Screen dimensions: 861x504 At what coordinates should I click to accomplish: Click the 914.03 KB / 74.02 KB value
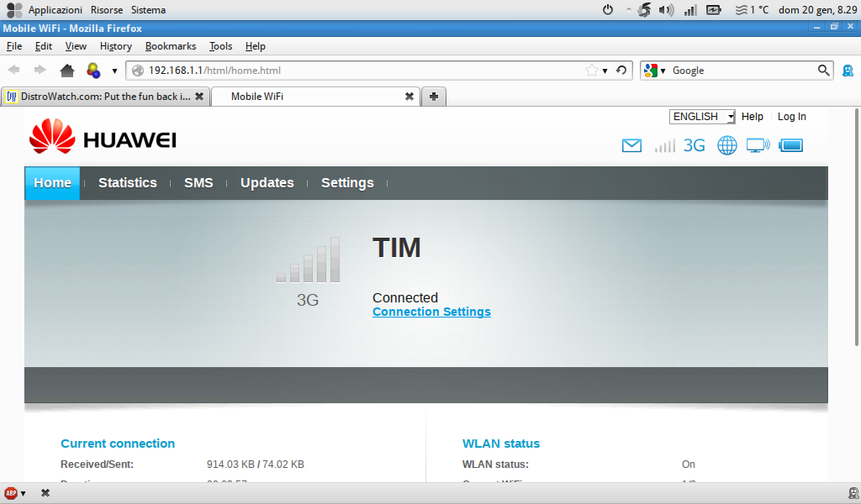point(256,465)
